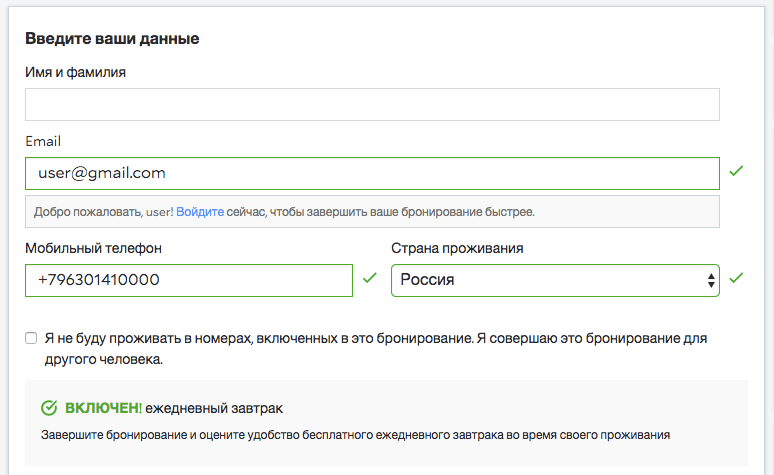
Task: Focus the empty Имя и фамилия field
Action: (372, 105)
